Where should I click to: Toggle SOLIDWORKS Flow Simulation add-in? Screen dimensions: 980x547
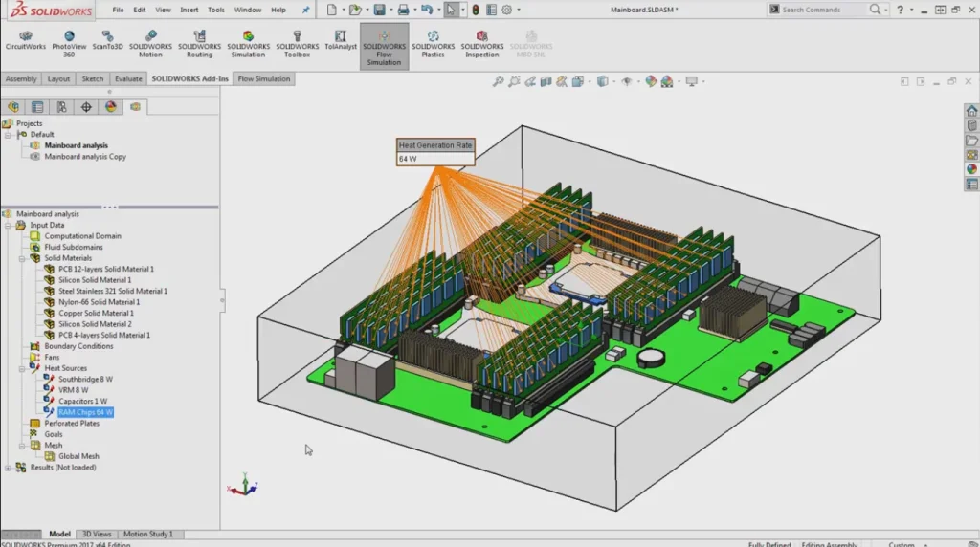pos(384,47)
